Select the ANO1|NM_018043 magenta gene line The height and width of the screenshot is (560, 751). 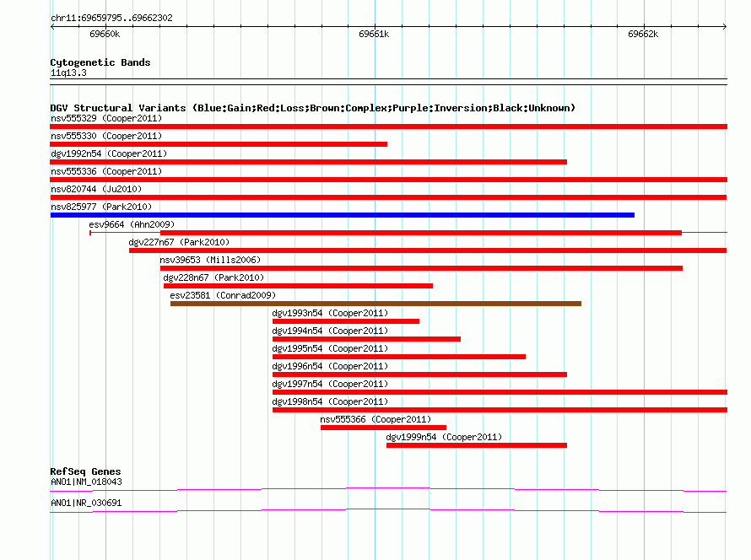[x=388, y=489]
